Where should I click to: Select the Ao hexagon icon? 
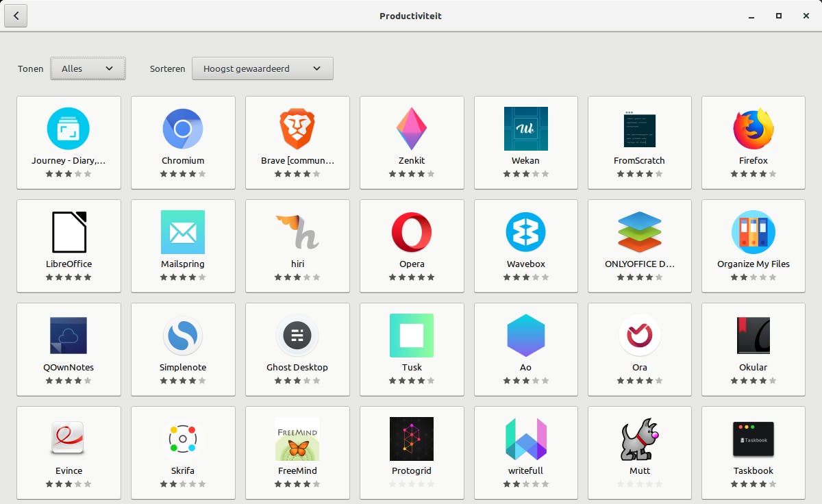(525, 336)
